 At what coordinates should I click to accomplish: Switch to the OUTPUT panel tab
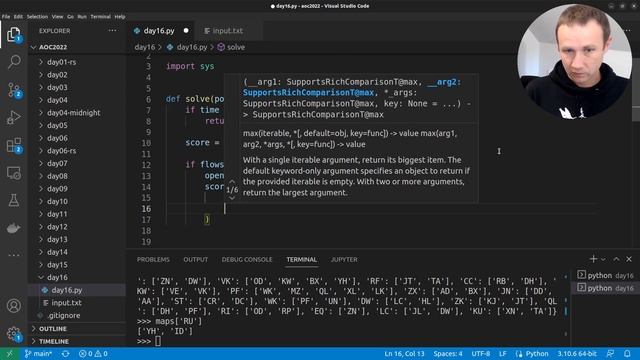tap(196, 260)
